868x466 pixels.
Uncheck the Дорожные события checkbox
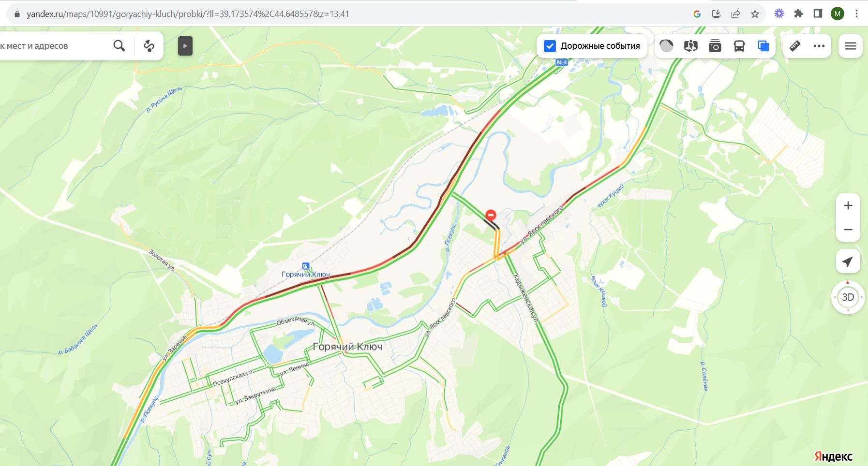[x=550, y=46]
